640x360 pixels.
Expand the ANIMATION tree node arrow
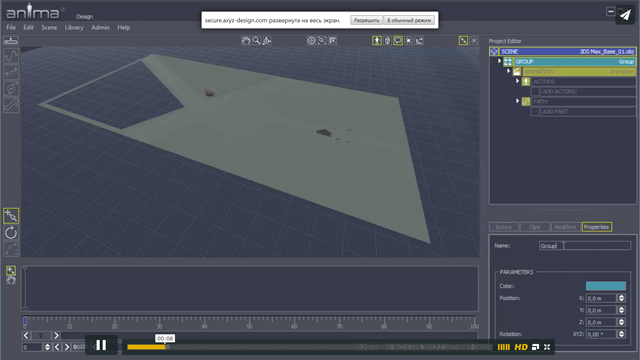(x=509, y=71)
